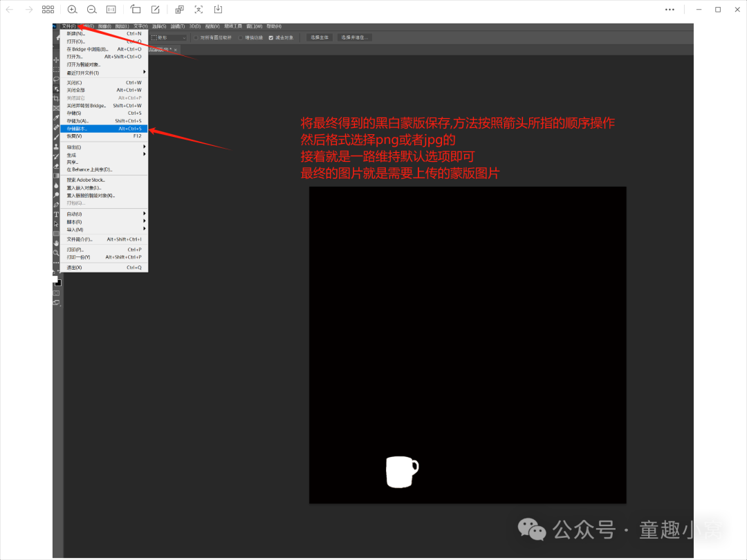Click the 选择并遮住... button
This screenshot has height=560, width=747.
pyautogui.click(x=354, y=37)
